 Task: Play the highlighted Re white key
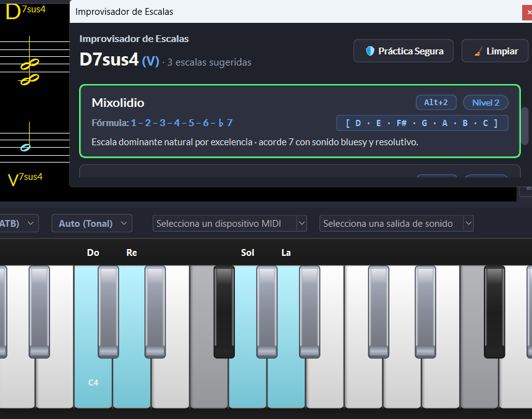132,382
